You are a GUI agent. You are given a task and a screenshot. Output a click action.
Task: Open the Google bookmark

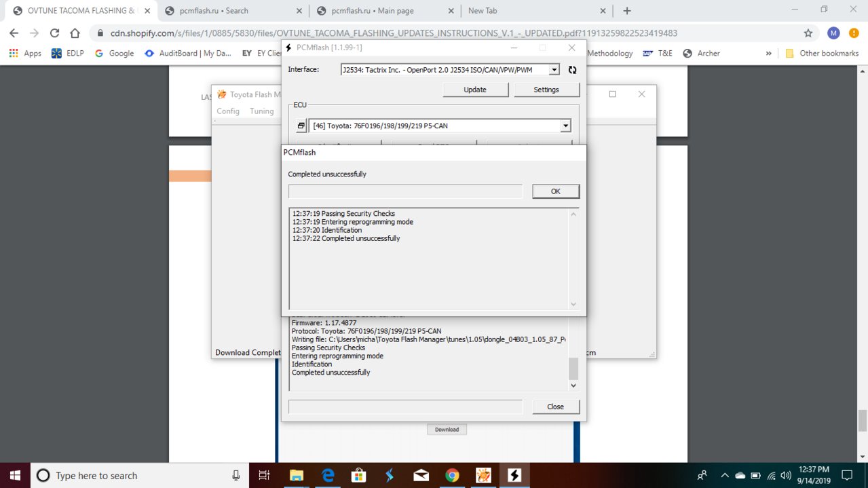tap(115, 53)
